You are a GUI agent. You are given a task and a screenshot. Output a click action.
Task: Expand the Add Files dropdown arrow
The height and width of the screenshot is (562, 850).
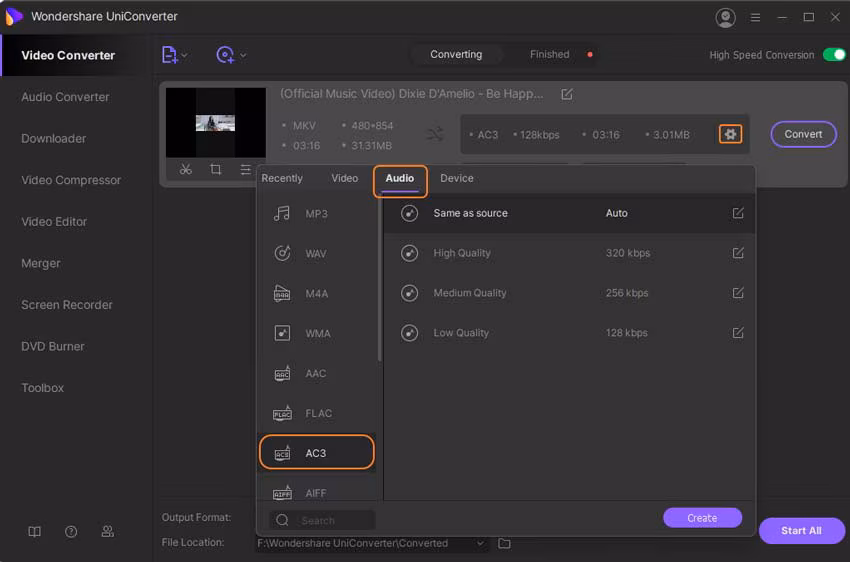(x=184, y=55)
